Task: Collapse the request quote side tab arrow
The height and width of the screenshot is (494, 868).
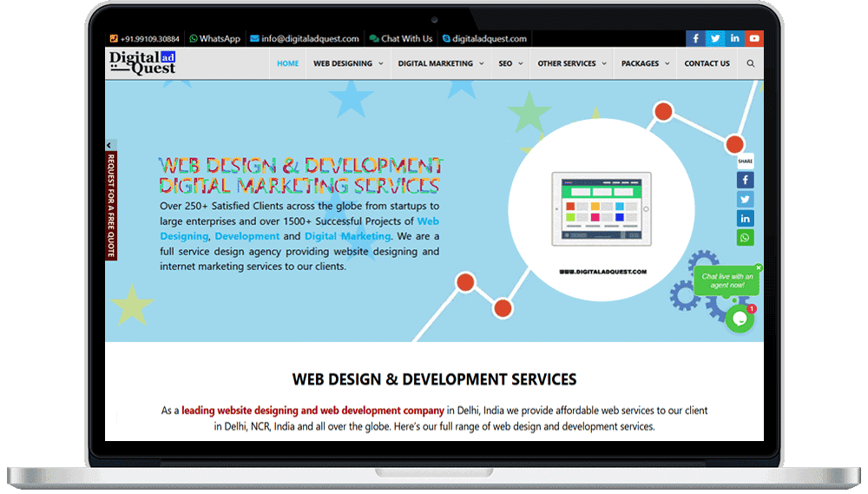Action: (109, 145)
